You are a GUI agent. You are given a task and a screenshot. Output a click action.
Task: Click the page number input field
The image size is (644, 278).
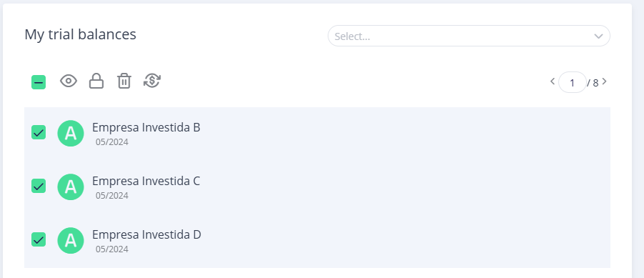click(x=572, y=82)
